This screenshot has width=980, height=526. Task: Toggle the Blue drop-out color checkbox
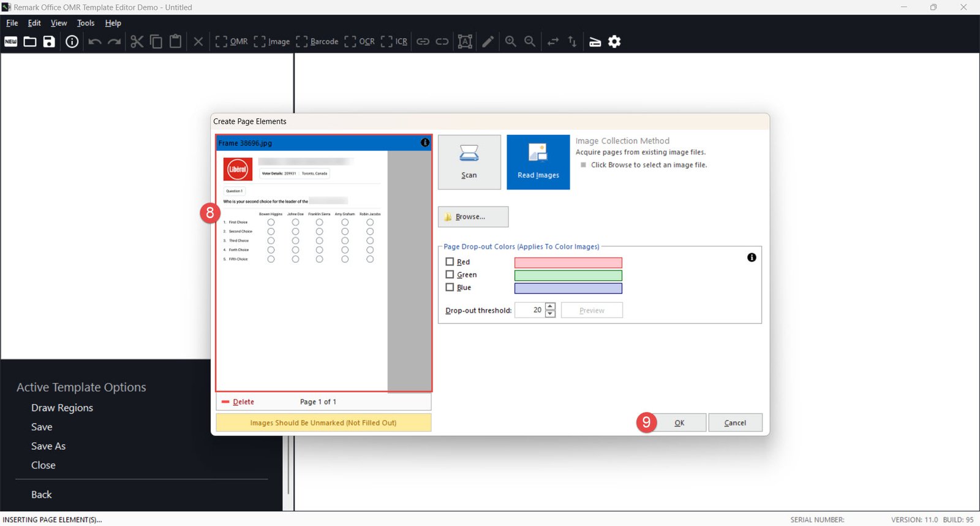(450, 288)
